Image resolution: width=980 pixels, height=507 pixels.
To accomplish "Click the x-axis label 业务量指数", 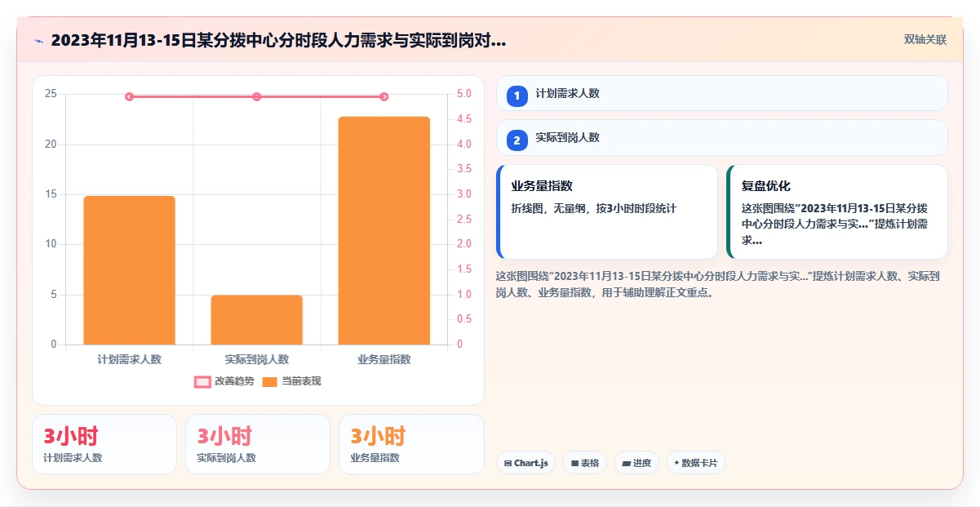I will coord(384,359).
